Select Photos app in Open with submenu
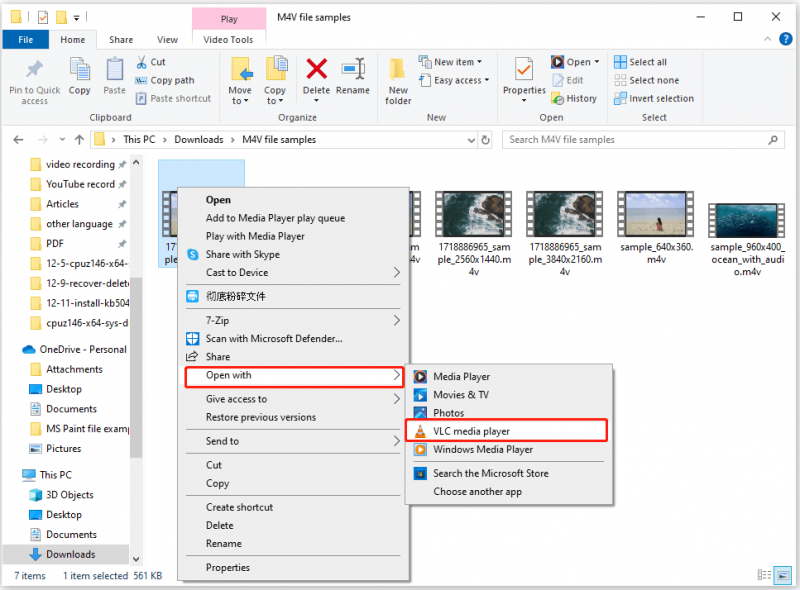 [509, 412]
